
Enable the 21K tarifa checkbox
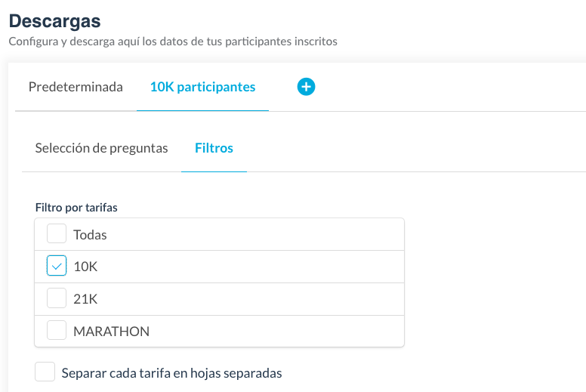click(57, 299)
